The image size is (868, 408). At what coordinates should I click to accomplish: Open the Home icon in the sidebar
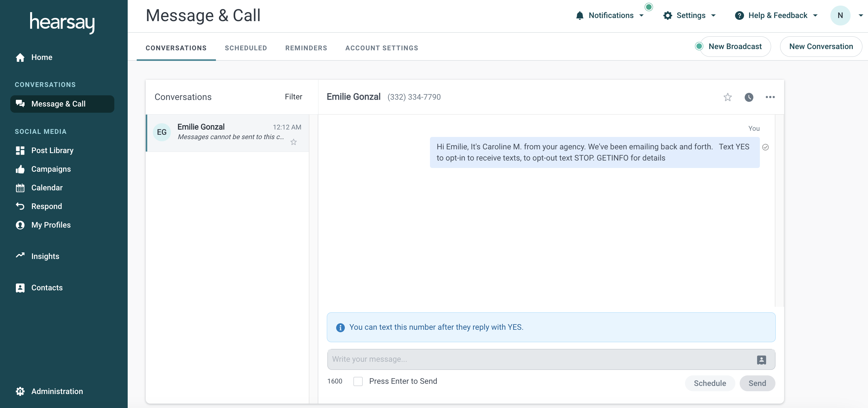[x=20, y=58]
